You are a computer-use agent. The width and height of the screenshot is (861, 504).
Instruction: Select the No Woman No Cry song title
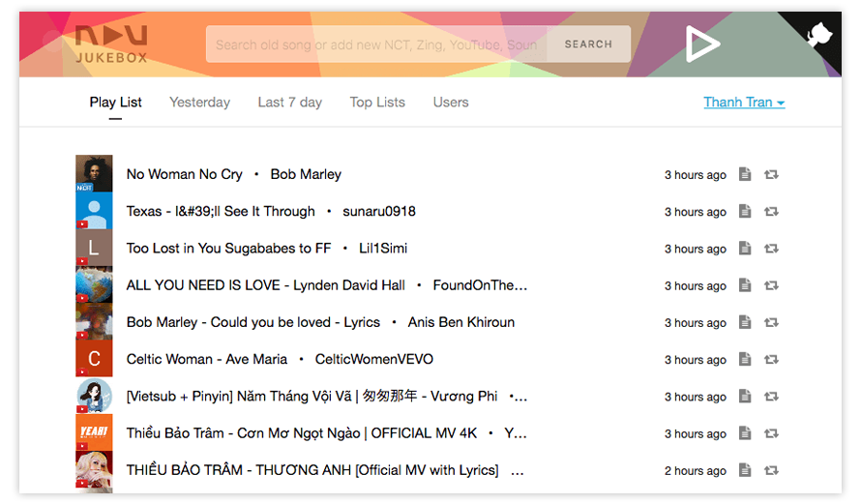(185, 174)
